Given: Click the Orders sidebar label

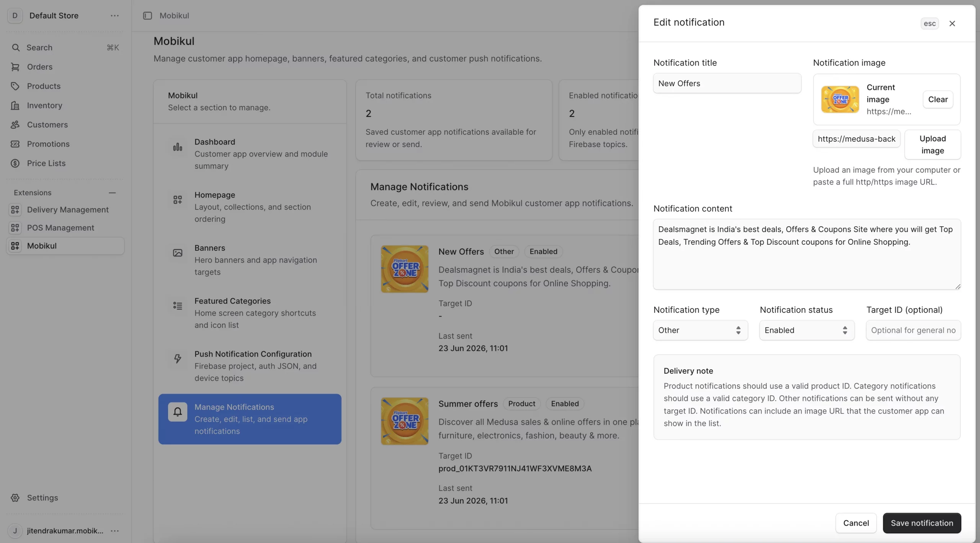Looking at the screenshot, I should 39,67.
